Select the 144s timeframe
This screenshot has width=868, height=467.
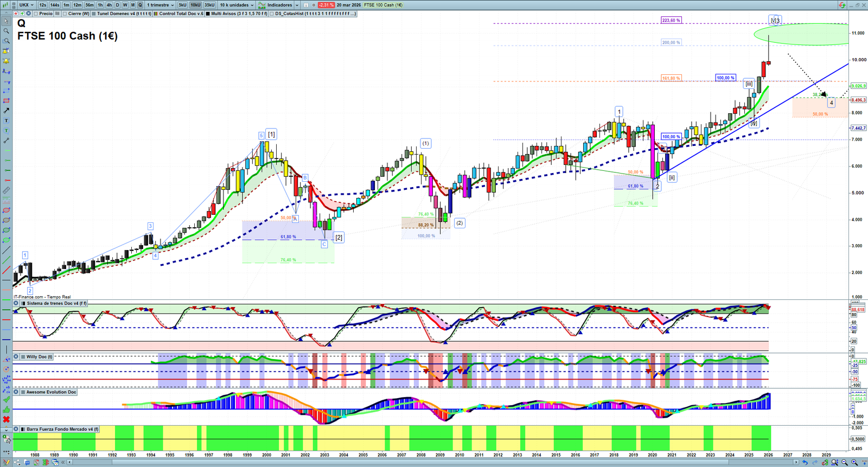coord(55,5)
